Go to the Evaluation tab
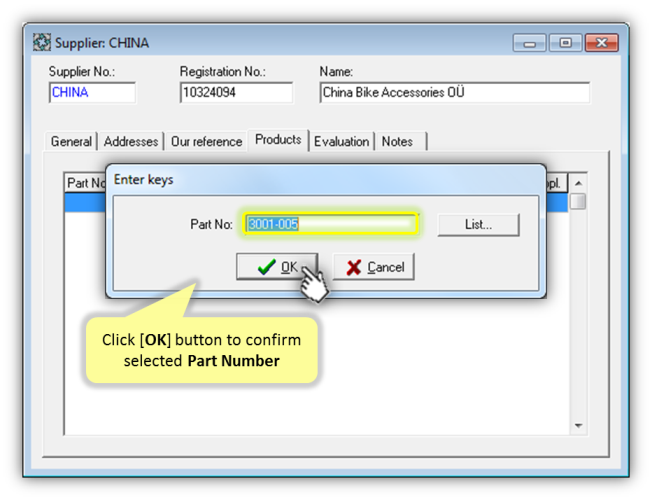The image size is (652, 500). [341, 142]
